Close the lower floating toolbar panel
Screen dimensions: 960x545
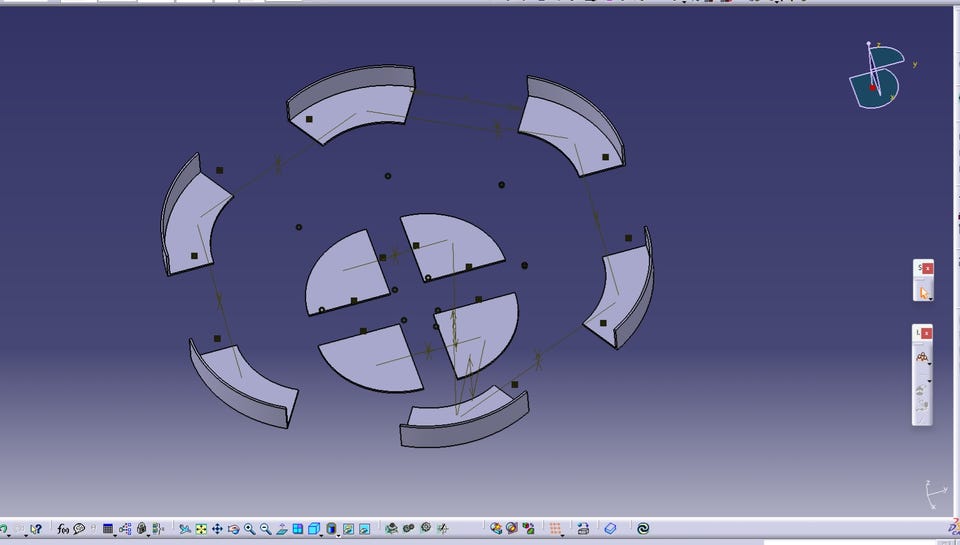click(x=928, y=333)
